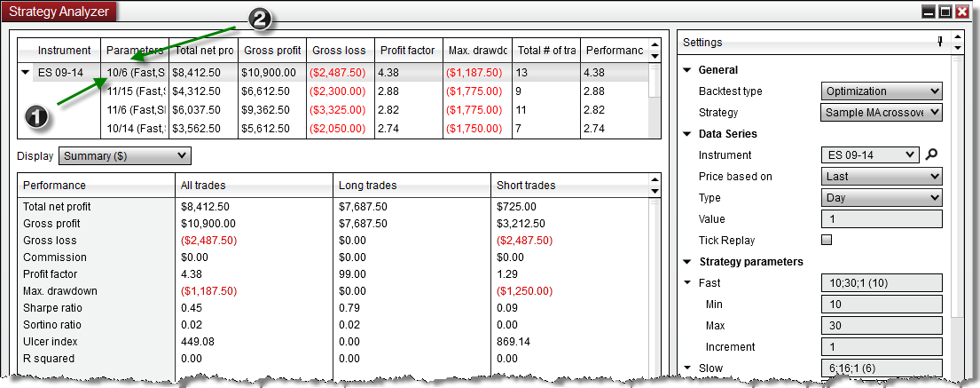
Task: Click the Long trades column header
Action: 411,186
